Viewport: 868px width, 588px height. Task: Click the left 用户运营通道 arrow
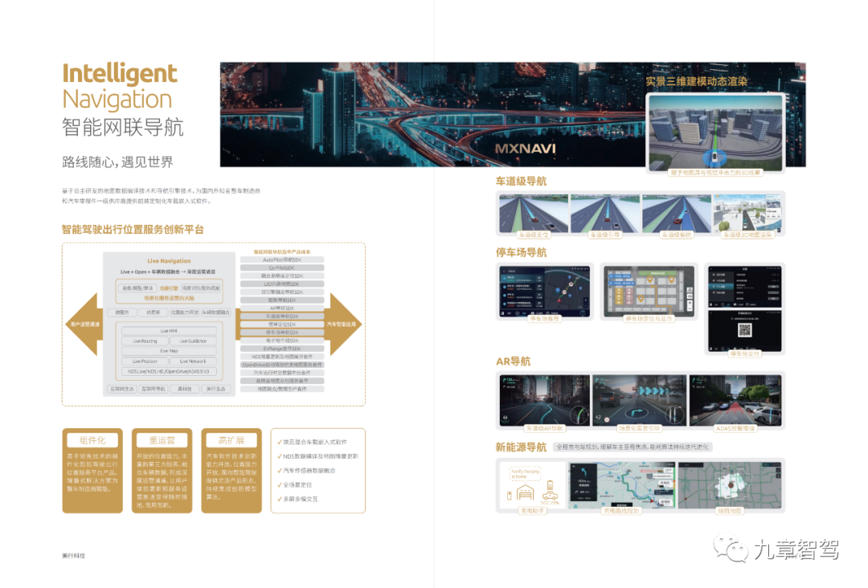click(84, 325)
